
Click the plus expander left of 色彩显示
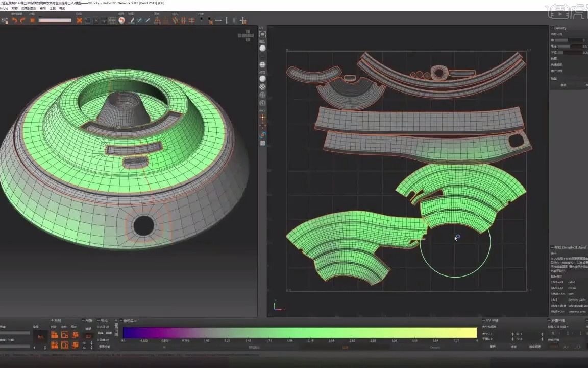[116, 320]
